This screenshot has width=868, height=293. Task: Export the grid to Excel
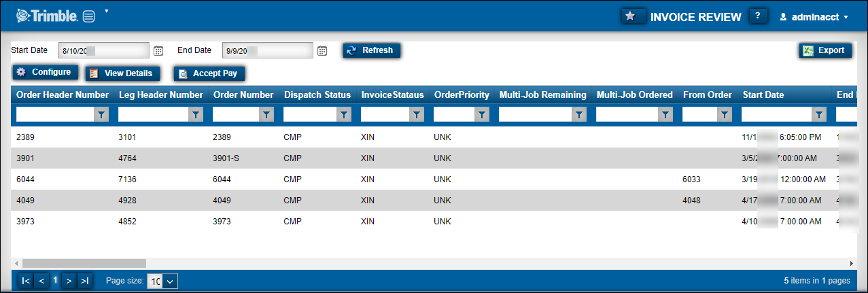(x=824, y=50)
